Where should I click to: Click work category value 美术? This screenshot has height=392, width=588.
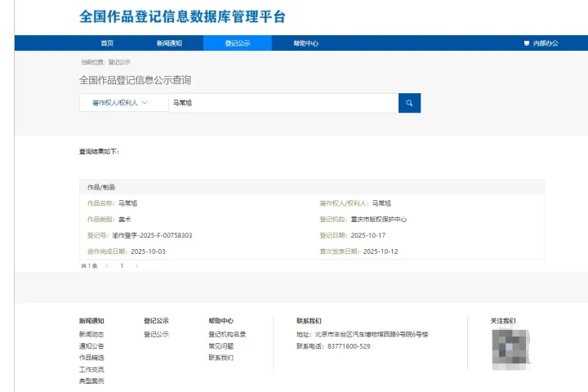pyautogui.click(x=125, y=220)
